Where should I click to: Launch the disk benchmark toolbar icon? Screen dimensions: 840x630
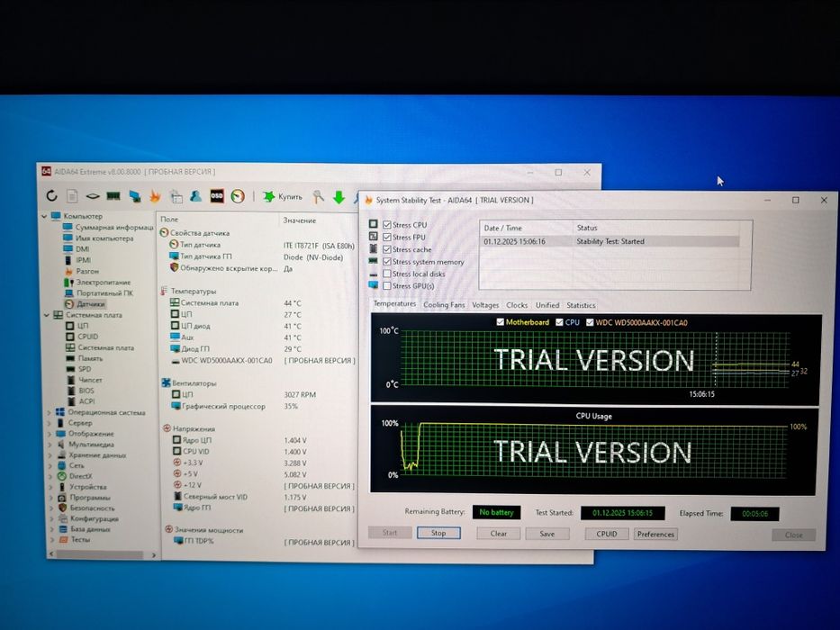tap(92, 196)
